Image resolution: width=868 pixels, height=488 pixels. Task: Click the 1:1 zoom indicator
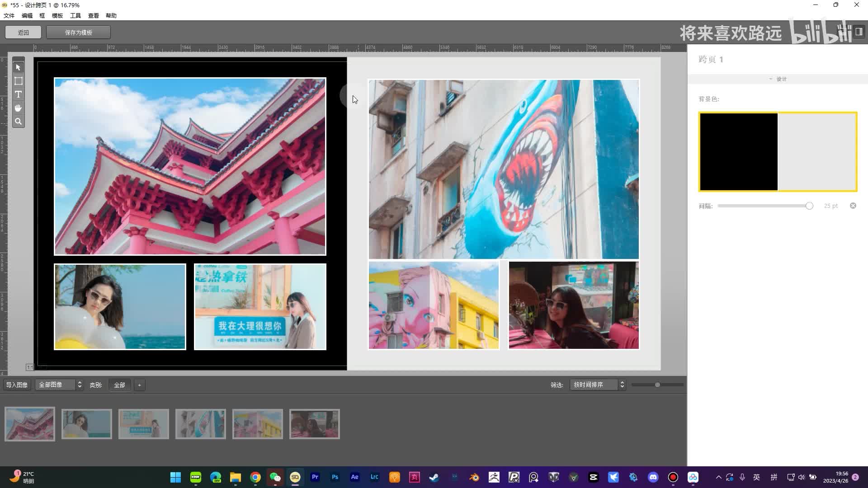pos(30,367)
